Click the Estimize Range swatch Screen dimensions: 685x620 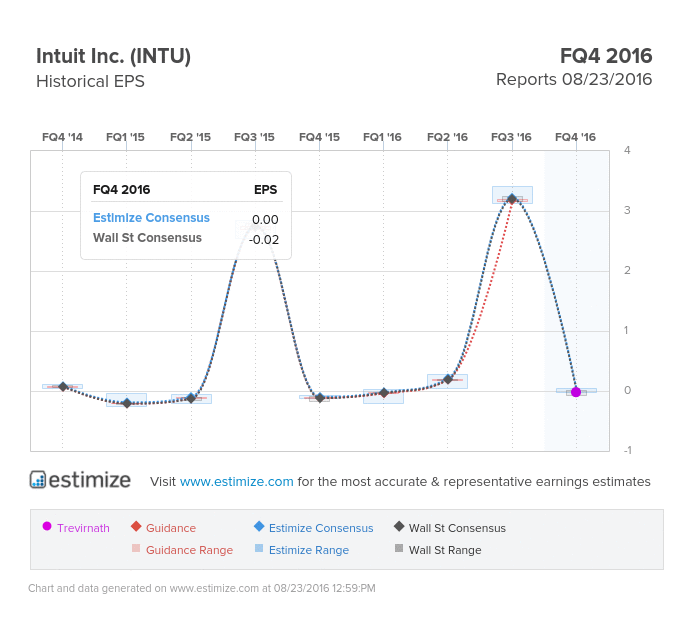[259, 548]
